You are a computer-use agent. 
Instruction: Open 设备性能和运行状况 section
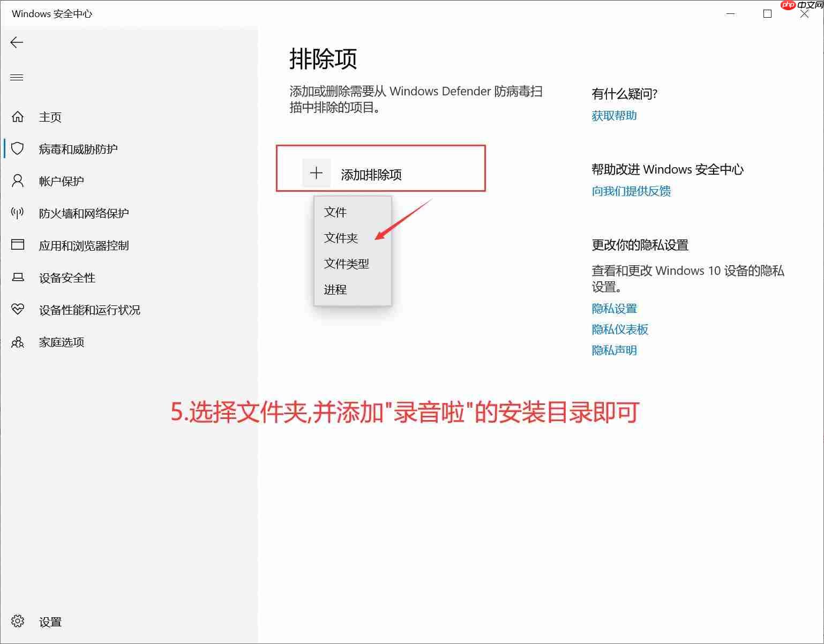point(89,310)
